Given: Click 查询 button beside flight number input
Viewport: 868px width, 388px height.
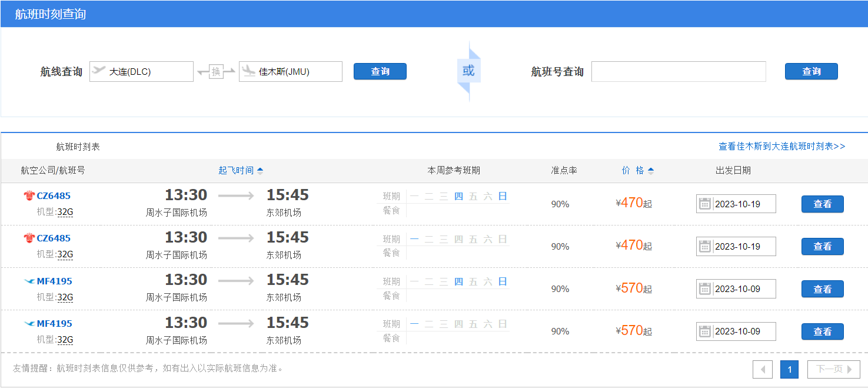Looking at the screenshot, I should click(x=812, y=71).
